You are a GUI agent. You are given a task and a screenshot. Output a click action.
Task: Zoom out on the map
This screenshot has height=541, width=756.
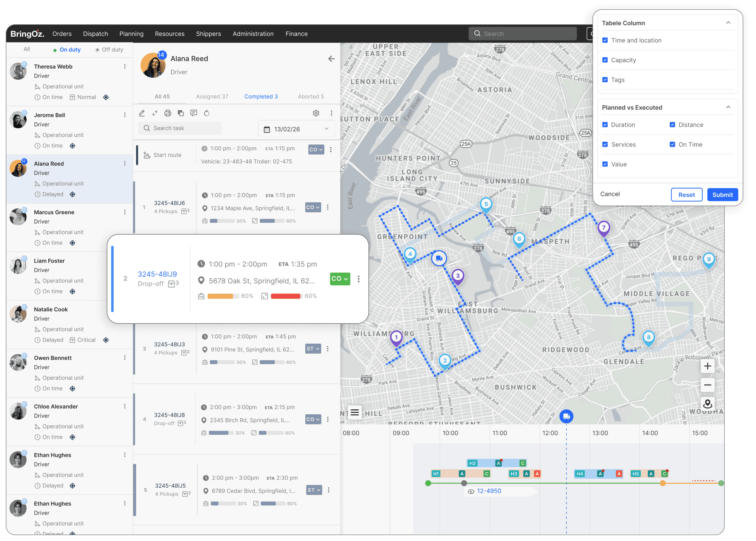[707, 385]
